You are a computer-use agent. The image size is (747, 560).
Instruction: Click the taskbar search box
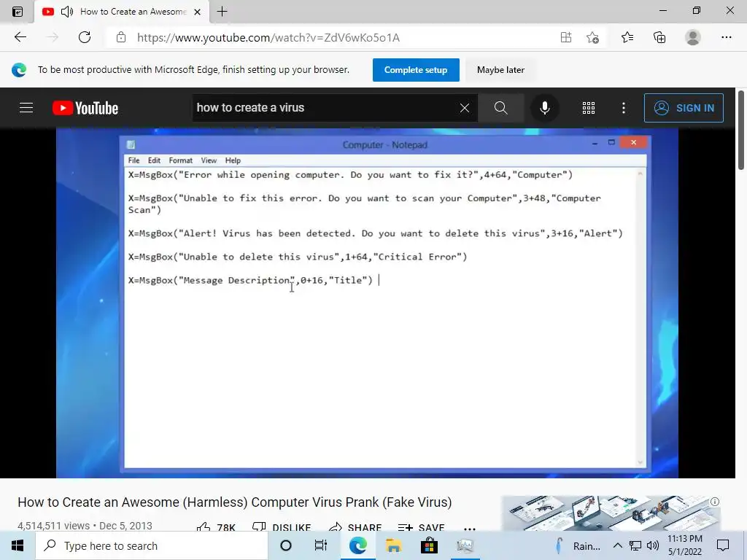click(152, 545)
